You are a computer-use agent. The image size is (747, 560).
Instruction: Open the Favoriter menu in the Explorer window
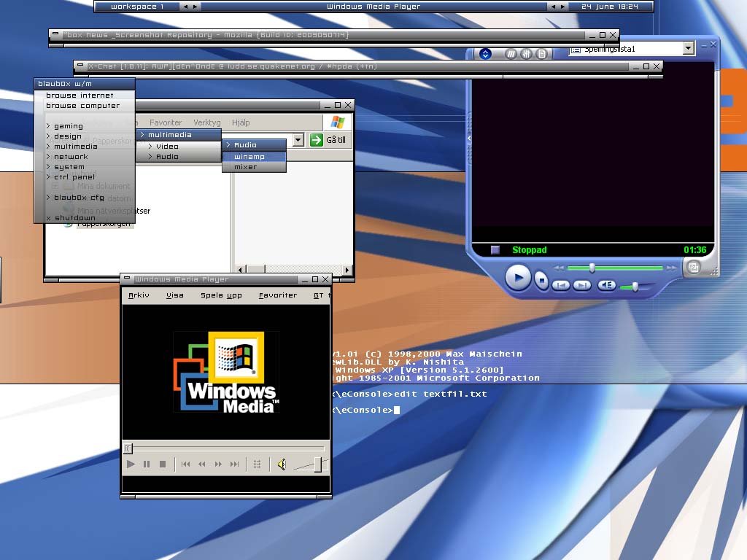click(x=166, y=122)
